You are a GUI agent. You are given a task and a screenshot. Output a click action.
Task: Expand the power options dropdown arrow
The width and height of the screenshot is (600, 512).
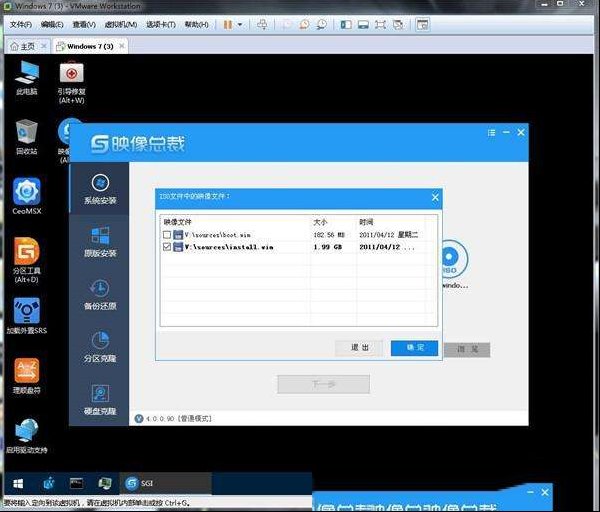pos(240,25)
